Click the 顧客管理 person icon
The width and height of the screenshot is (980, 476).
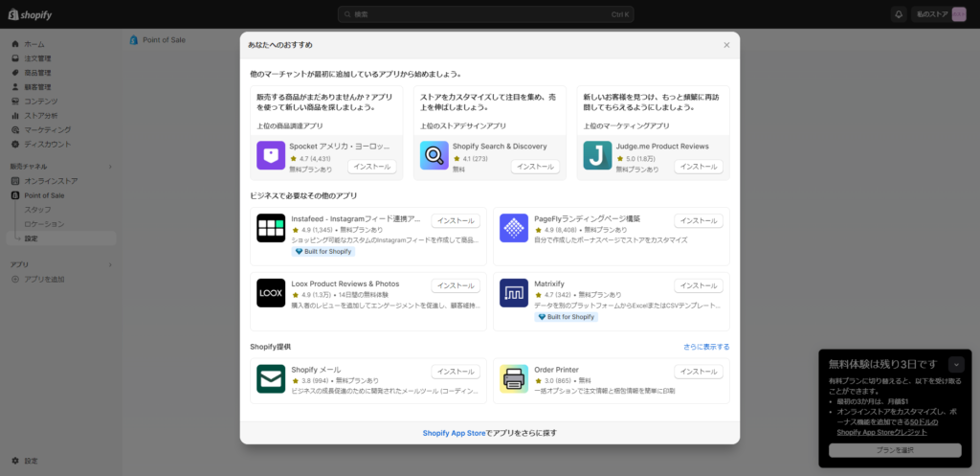coord(15,87)
